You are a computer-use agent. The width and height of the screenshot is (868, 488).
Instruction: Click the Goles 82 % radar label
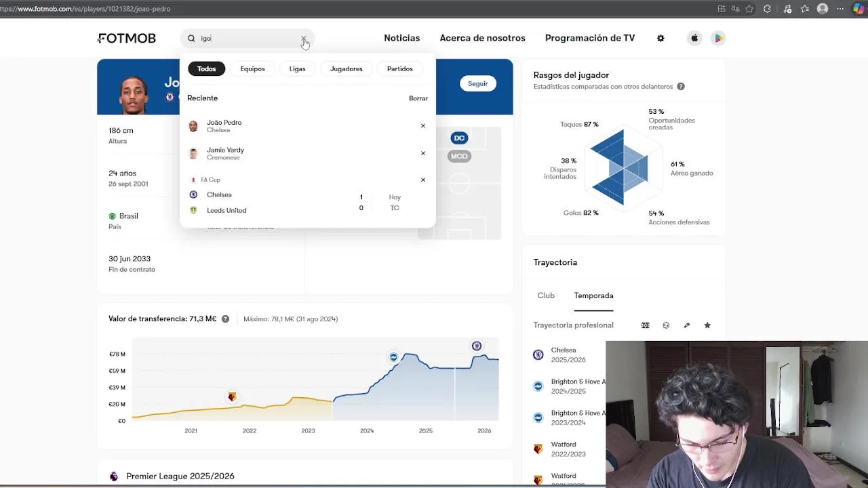tap(580, 213)
